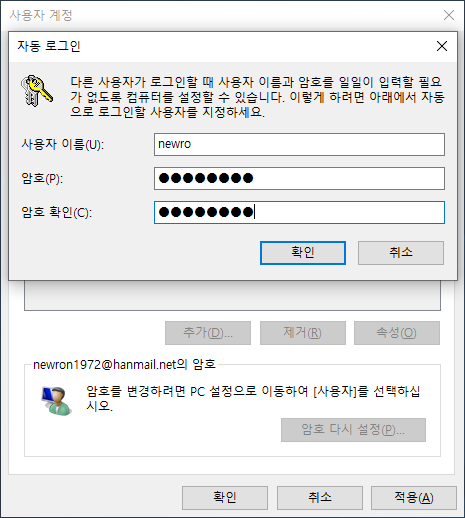This screenshot has width=465, height=518.
Task: Open user 속성(O) properties button
Action: pyautogui.click(x=397, y=333)
